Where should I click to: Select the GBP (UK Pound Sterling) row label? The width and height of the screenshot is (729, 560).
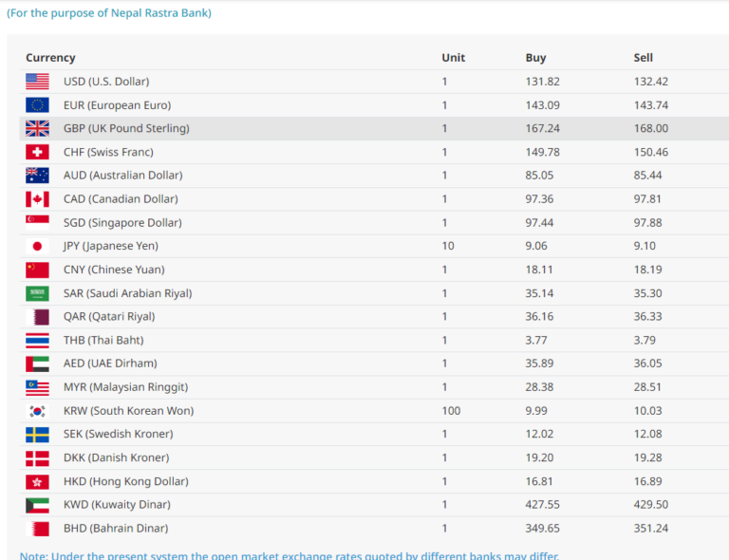(126, 128)
